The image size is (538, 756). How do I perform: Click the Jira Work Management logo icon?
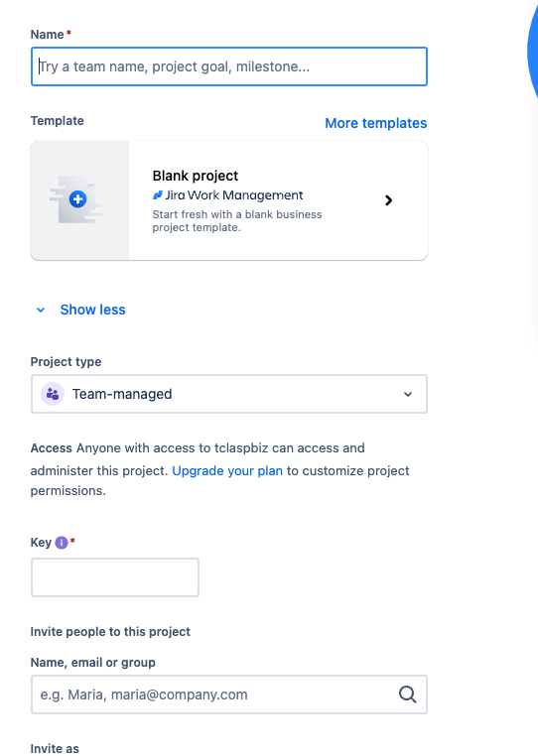click(158, 195)
